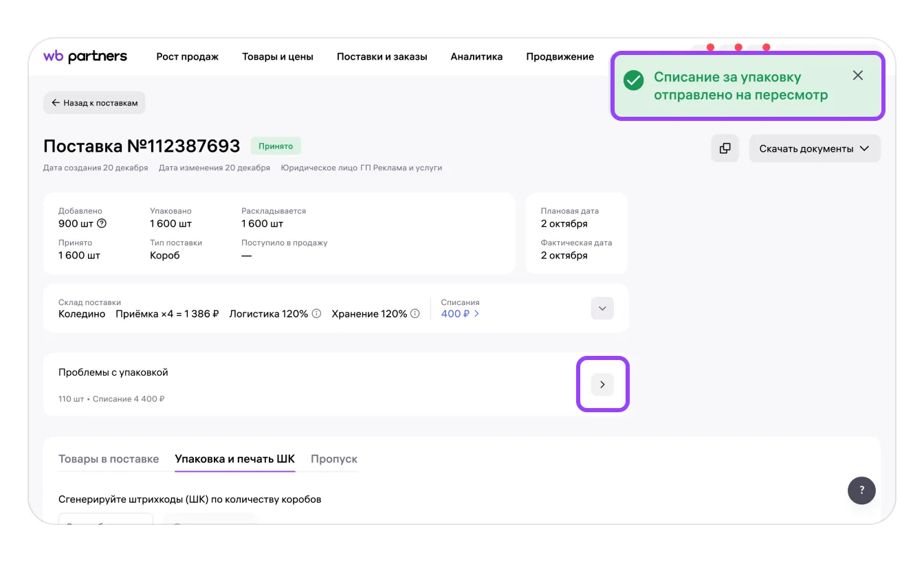Click the info icon next to Логистика 120%
The image size is (924, 562).
pos(316,314)
